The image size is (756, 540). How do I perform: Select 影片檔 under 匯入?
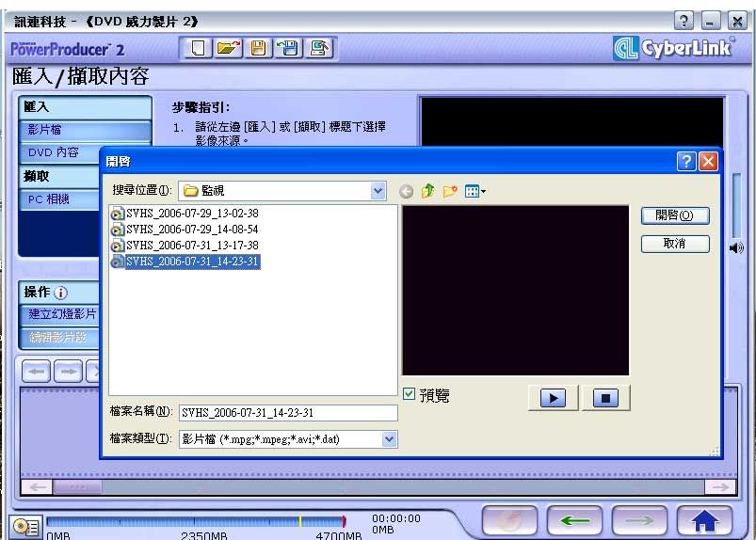[86, 130]
